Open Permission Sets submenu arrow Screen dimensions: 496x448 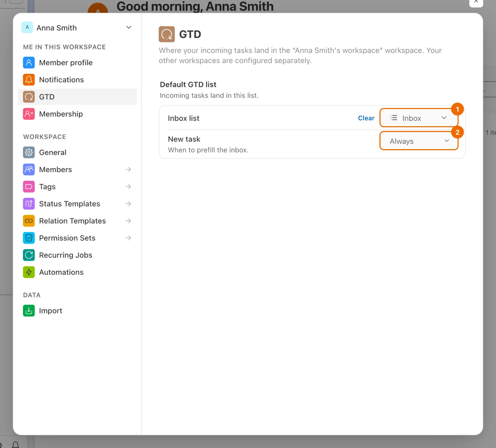pos(128,238)
